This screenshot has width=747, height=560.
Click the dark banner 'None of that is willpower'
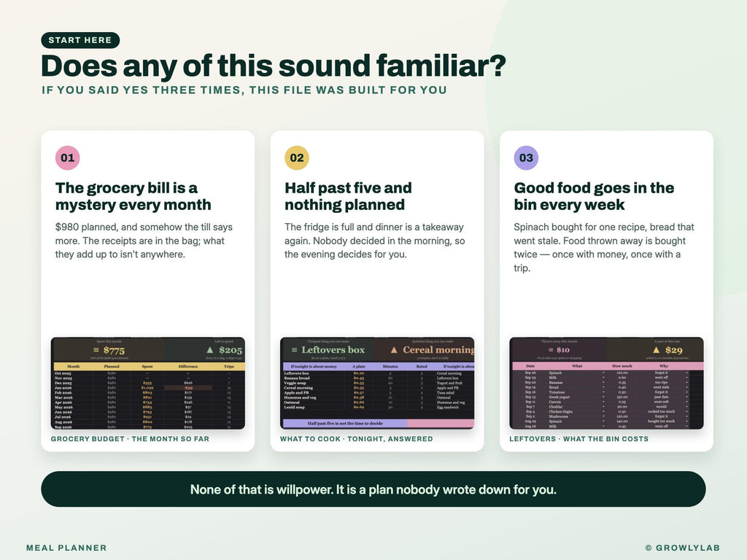pos(373,489)
